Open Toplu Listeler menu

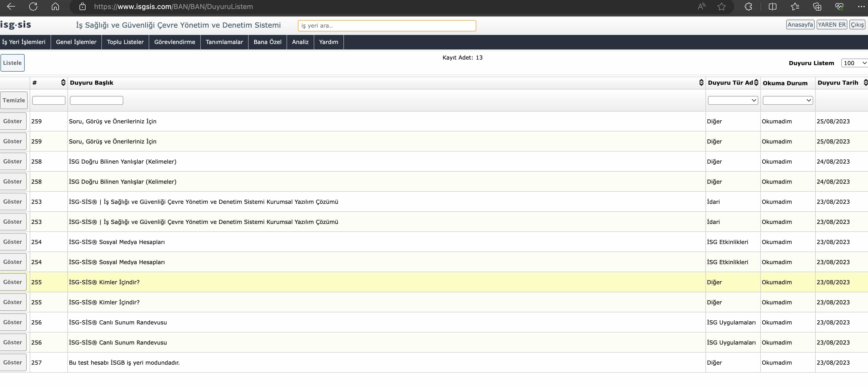(125, 42)
